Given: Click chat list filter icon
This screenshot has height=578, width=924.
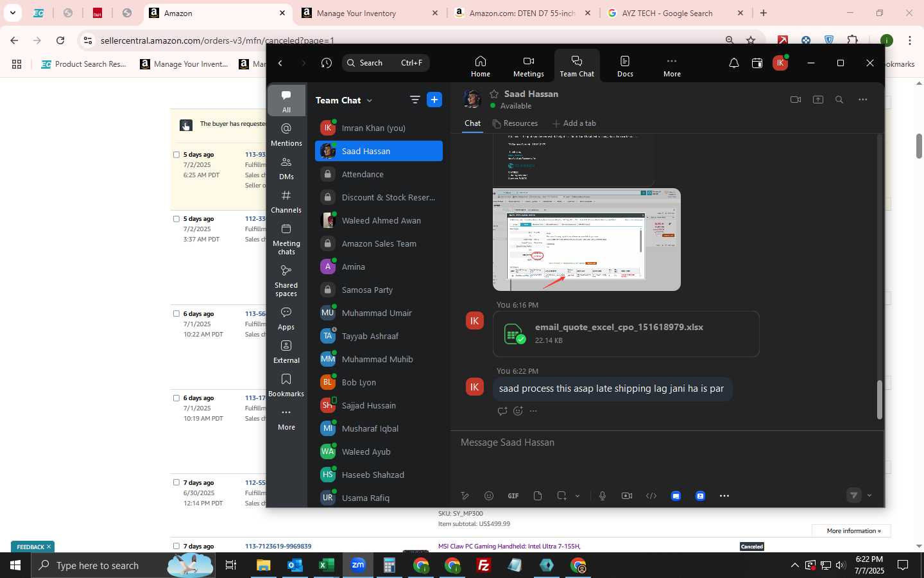Looking at the screenshot, I should coord(415,100).
